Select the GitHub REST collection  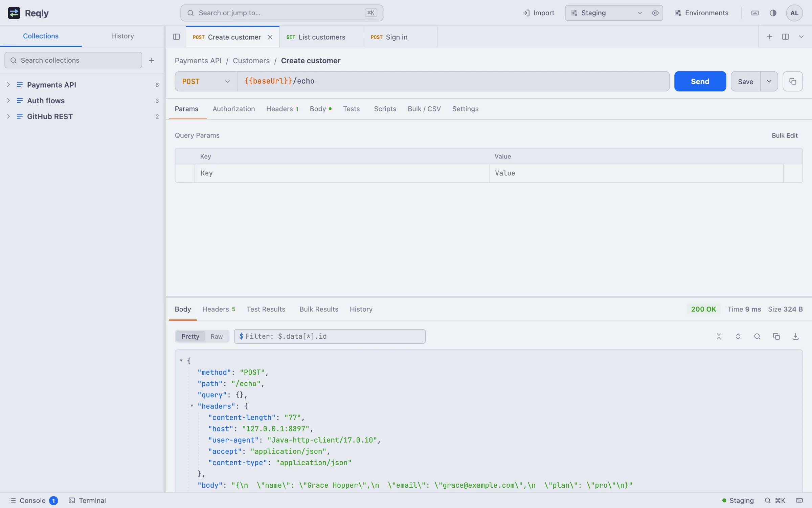click(82, 117)
